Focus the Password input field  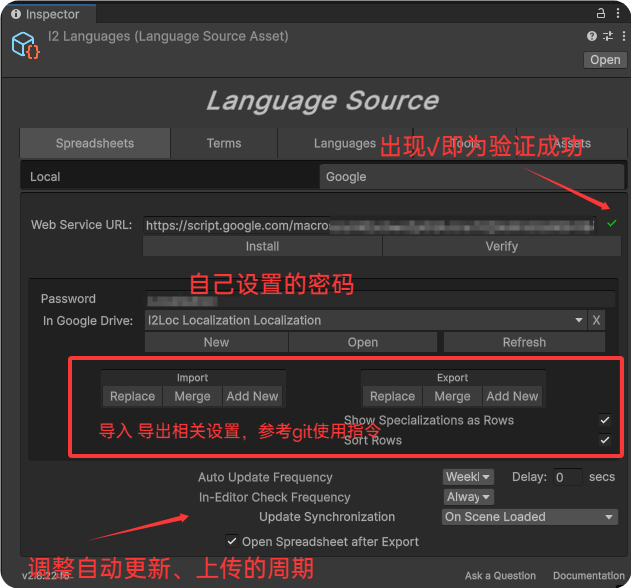(379, 299)
